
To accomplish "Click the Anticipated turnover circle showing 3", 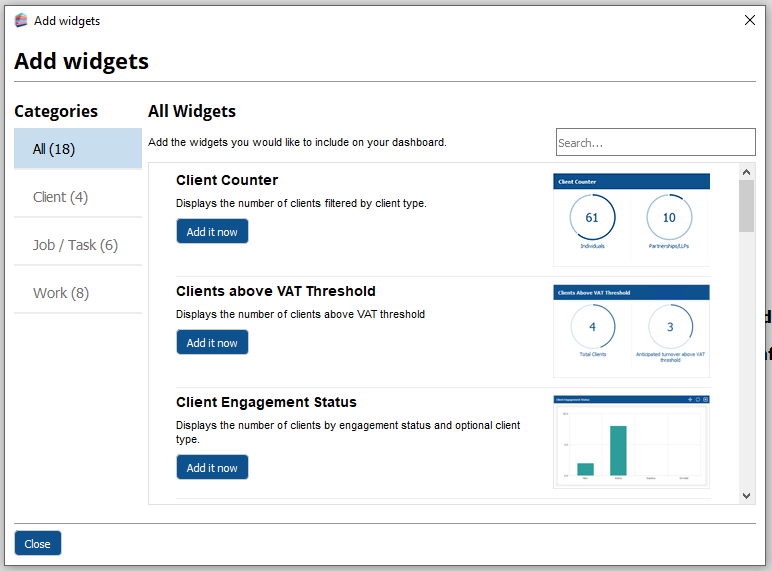I will (670, 328).
